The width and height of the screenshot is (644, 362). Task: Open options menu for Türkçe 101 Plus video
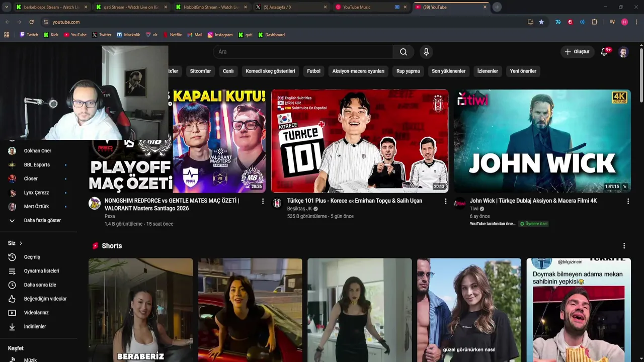445,201
